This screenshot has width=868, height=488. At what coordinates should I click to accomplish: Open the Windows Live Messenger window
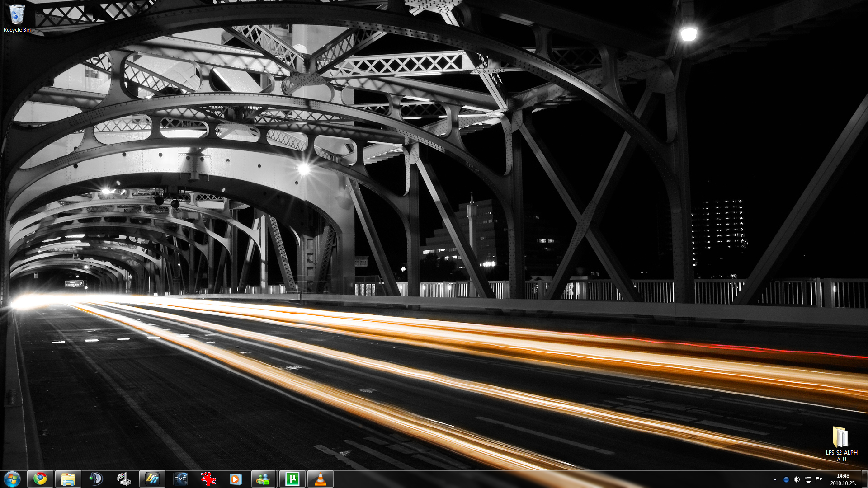[264, 479]
